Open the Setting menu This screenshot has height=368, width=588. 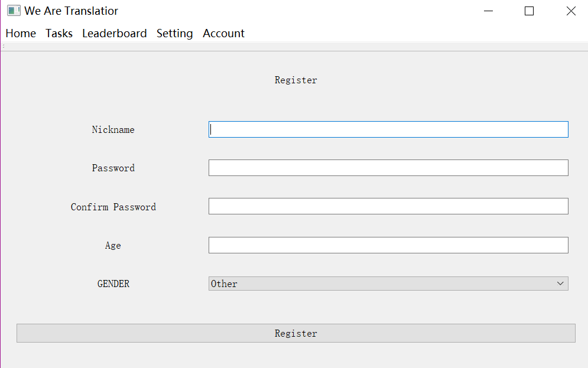coord(174,33)
